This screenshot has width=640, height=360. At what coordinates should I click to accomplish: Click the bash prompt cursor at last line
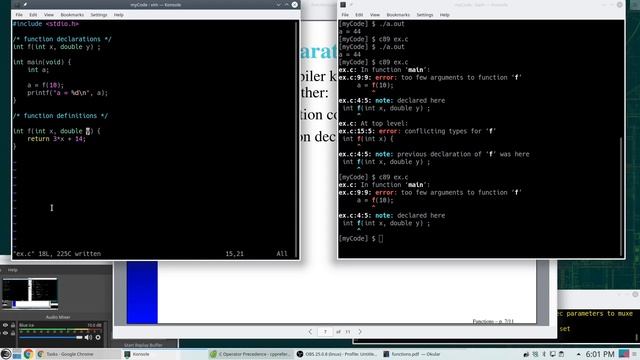380,238
